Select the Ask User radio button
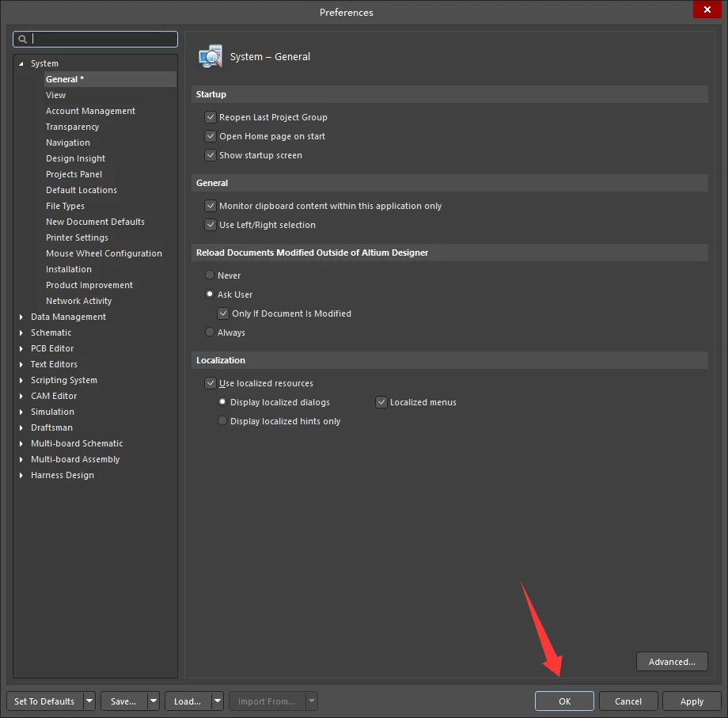Screen dimensions: 728x718 pyautogui.click(x=210, y=294)
